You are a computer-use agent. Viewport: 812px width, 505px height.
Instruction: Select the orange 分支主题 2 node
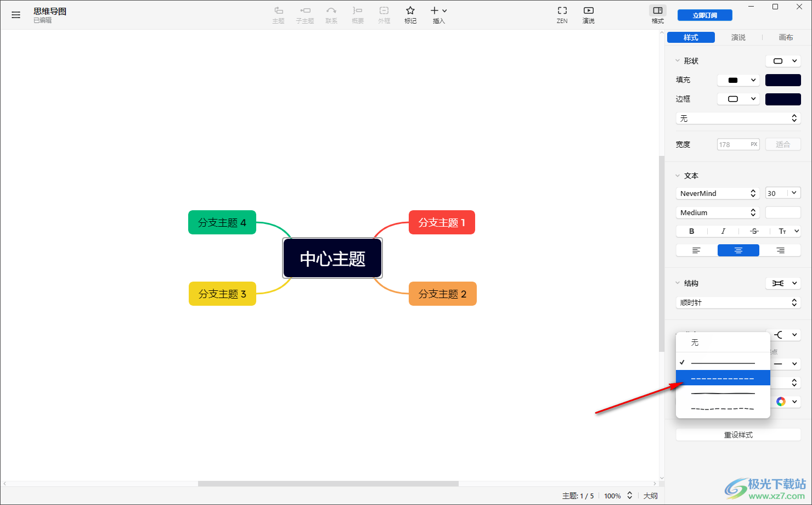443,294
